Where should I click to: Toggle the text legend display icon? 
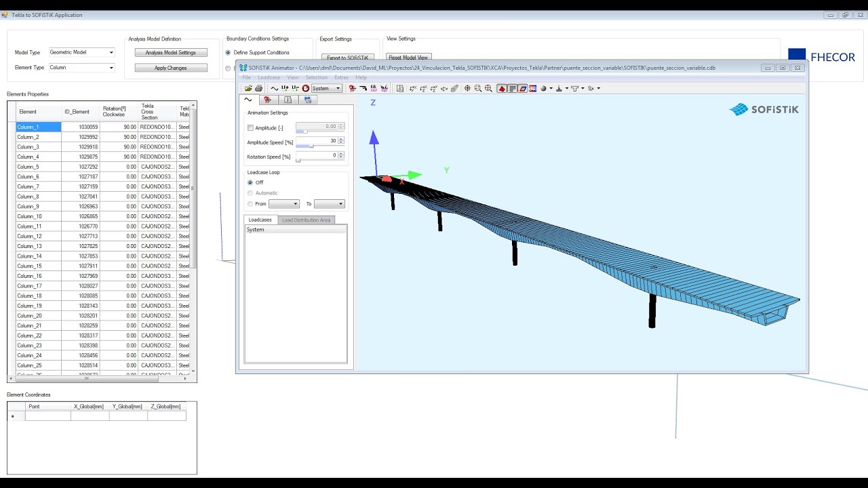tap(512, 88)
